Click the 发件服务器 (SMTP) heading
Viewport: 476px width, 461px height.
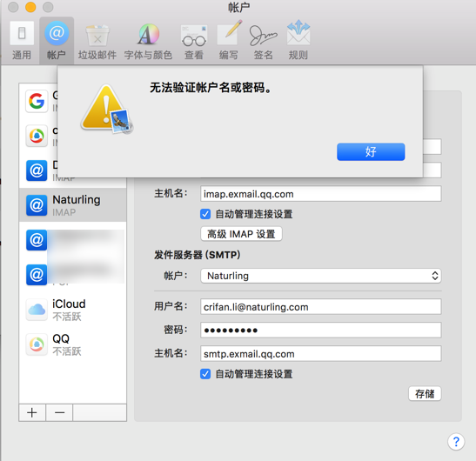point(198,255)
